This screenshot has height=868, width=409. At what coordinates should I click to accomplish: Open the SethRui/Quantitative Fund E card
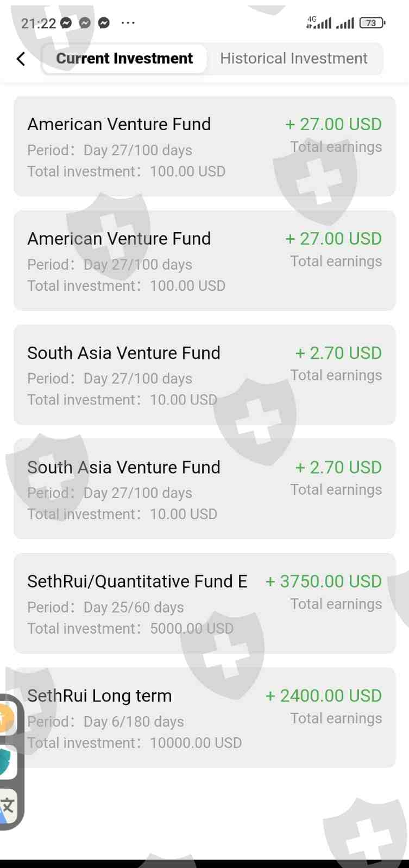(204, 603)
